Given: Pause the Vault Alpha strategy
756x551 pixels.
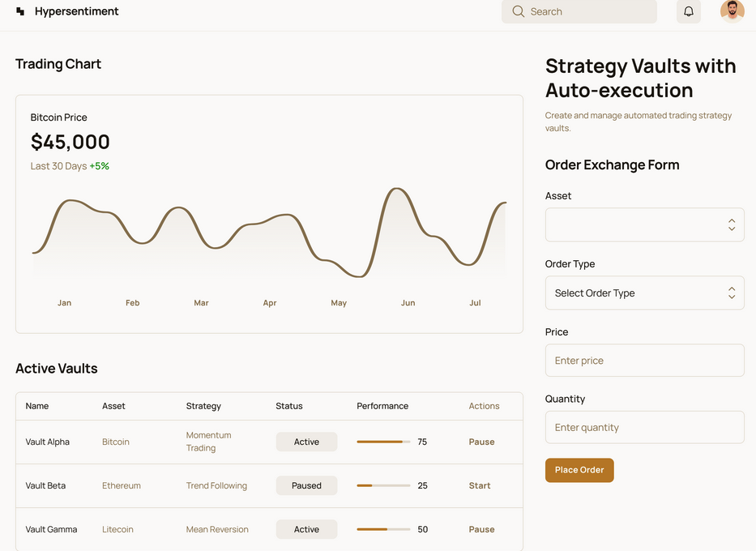Looking at the screenshot, I should pyautogui.click(x=481, y=442).
